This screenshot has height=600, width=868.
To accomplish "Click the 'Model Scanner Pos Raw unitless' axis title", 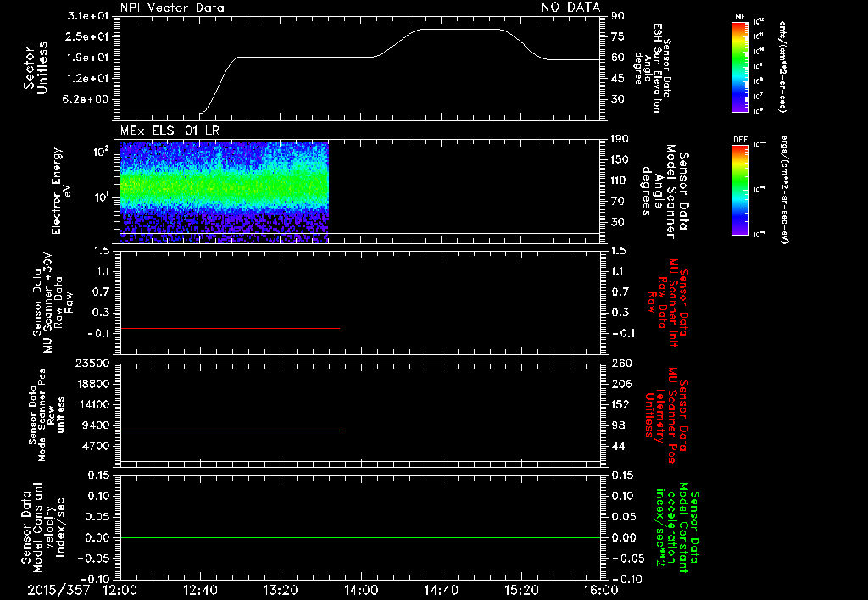I will pos(47,415).
